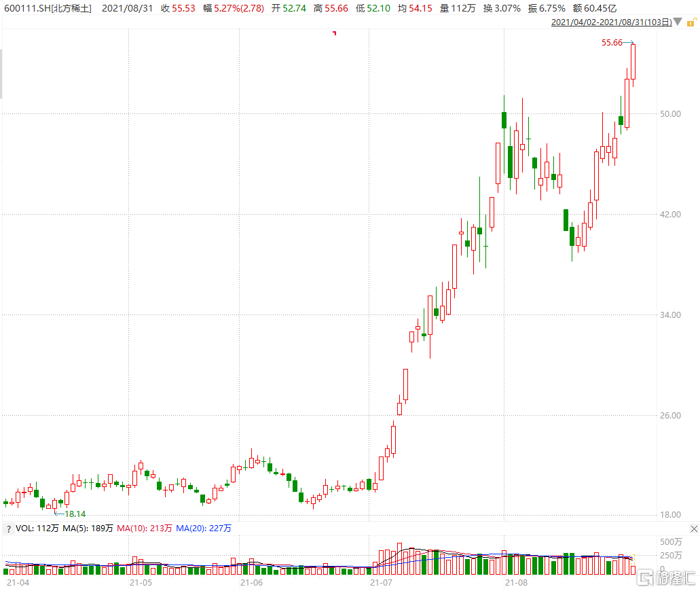This screenshot has height=591, width=700.
Task: Click the 34.00 price axis label
Action: (671, 315)
